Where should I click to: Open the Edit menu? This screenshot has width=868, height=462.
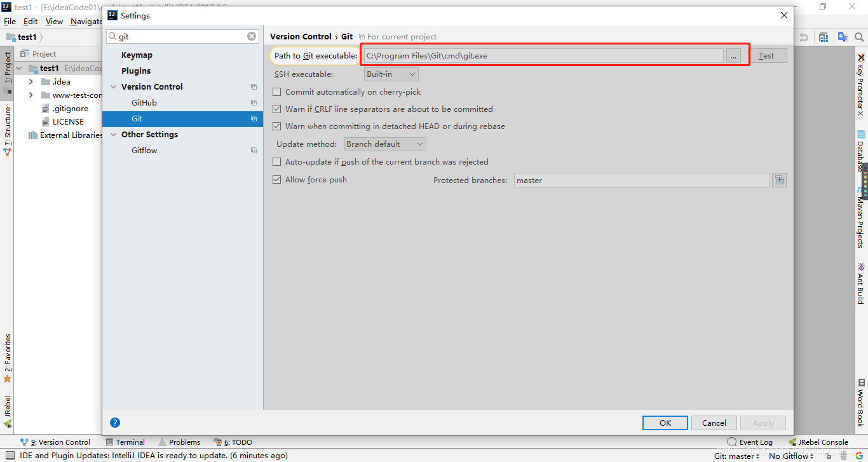click(x=31, y=22)
